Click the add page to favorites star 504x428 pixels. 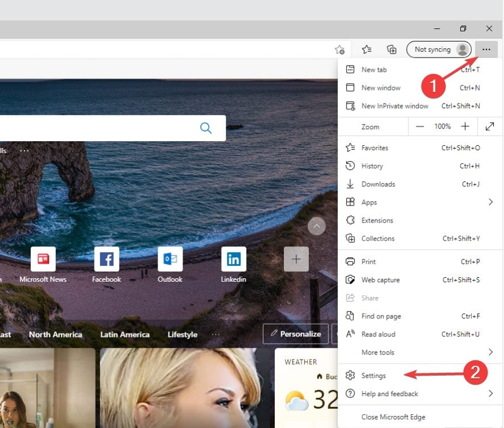pyautogui.click(x=340, y=50)
